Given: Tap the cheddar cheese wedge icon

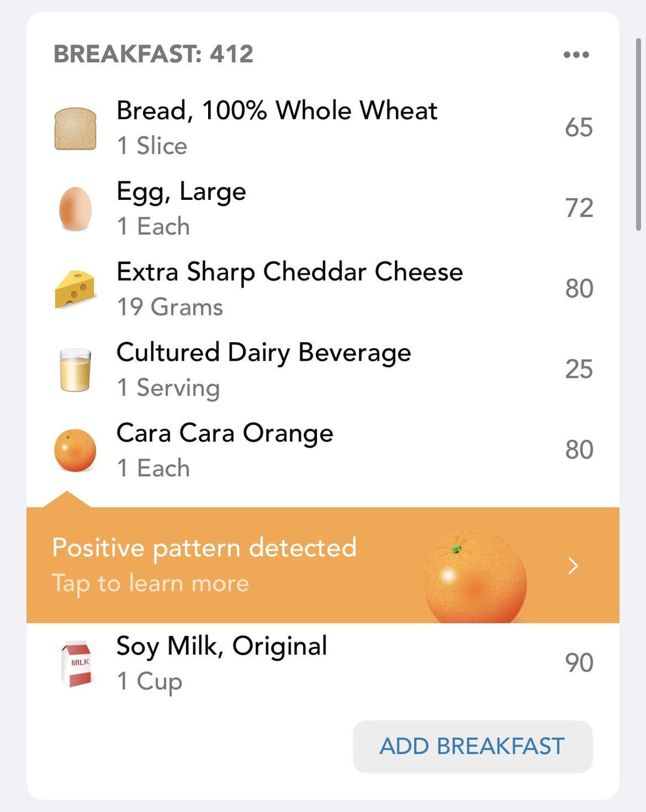Looking at the screenshot, I should click(x=75, y=289).
